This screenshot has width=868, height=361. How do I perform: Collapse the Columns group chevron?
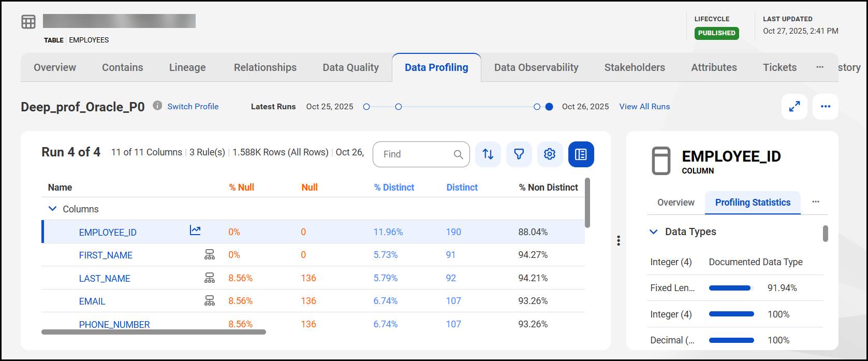52,209
